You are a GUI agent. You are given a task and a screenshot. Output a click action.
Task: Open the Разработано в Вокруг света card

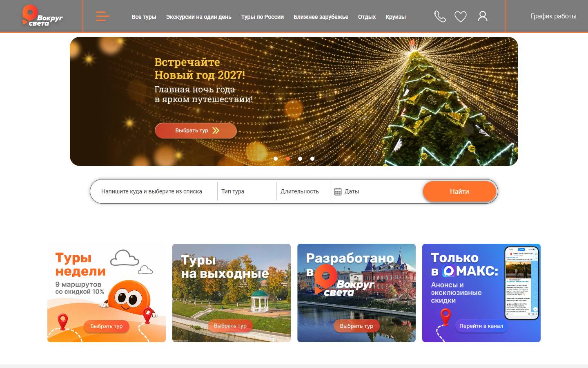(x=356, y=293)
